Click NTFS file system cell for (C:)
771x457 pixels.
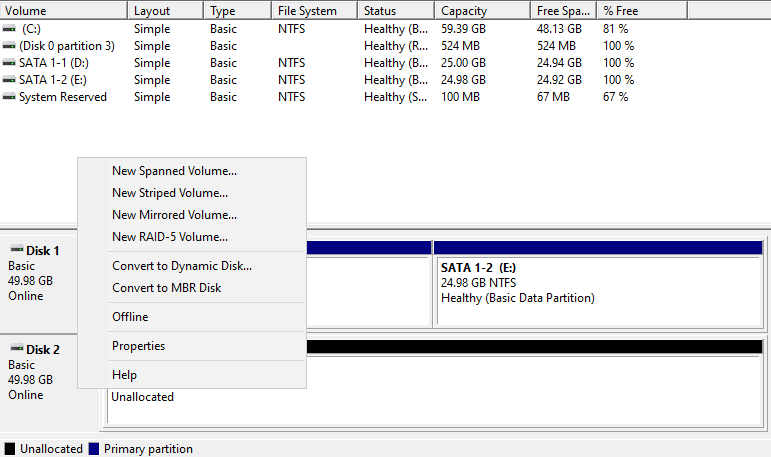pos(291,29)
